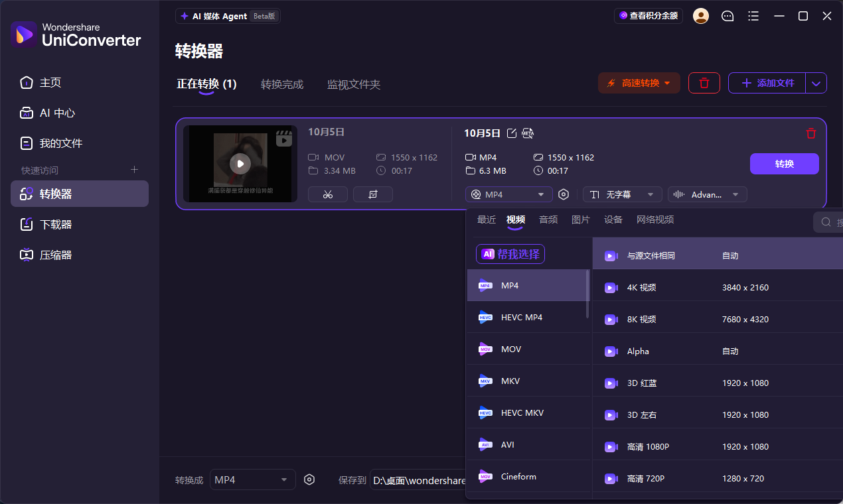
Task: Expand bottom 转换成 MP4 dropdown
Action: pyautogui.click(x=253, y=479)
